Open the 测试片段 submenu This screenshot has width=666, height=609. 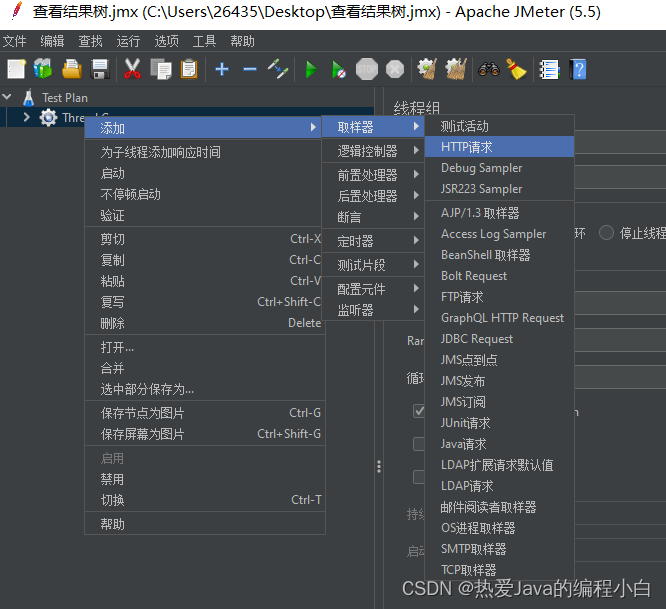coord(373,265)
